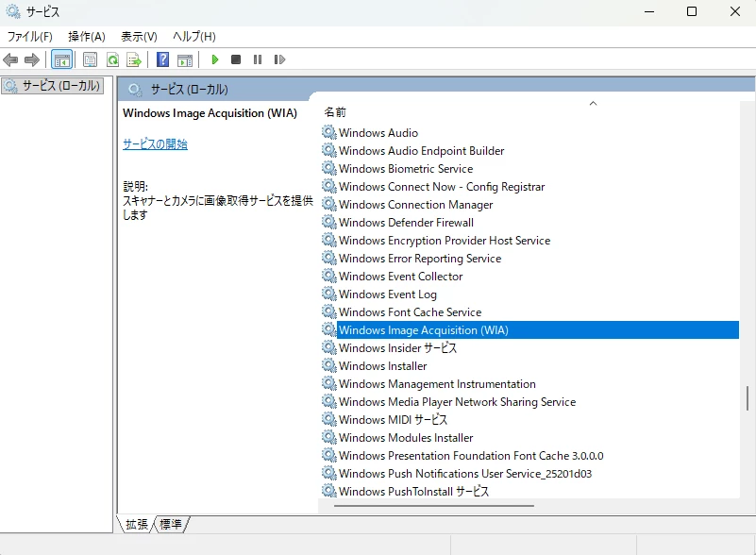Viewport: 756px width, 555px height.
Task: Minimize the サービス window
Action: pyautogui.click(x=649, y=11)
